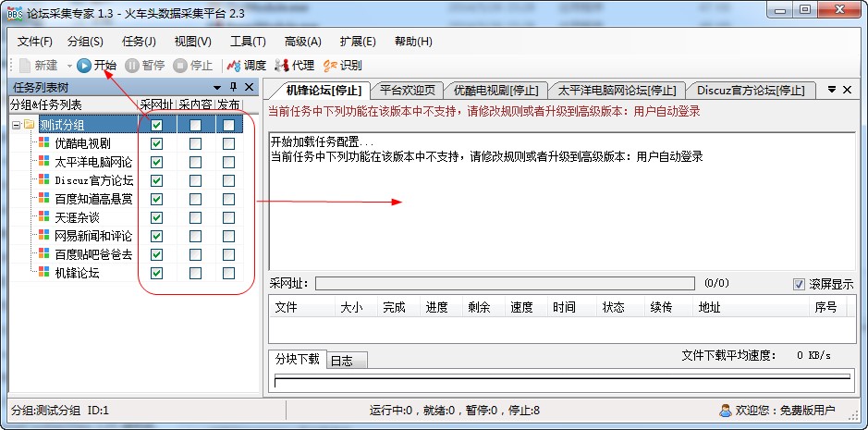Open the tab list dropdown arrow
This screenshot has width=868, height=430.
[x=831, y=89]
